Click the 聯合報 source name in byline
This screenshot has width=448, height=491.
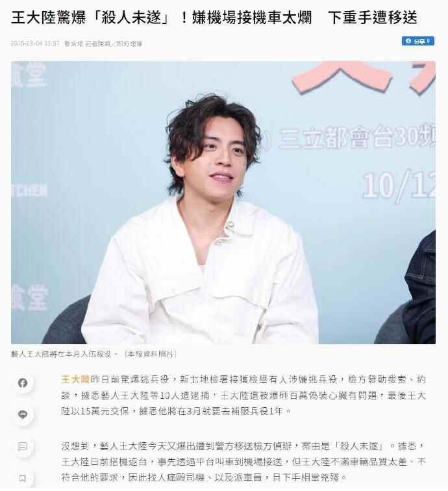(73, 44)
